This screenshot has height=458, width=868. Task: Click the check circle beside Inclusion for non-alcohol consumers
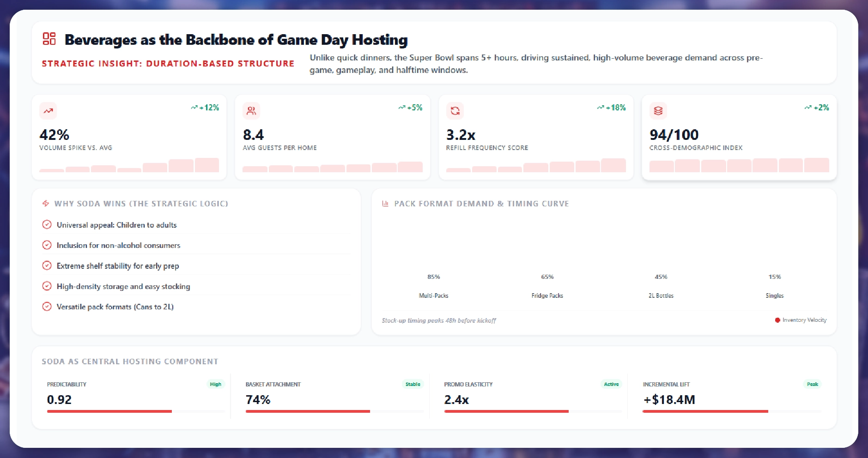click(x=47, y=245)
